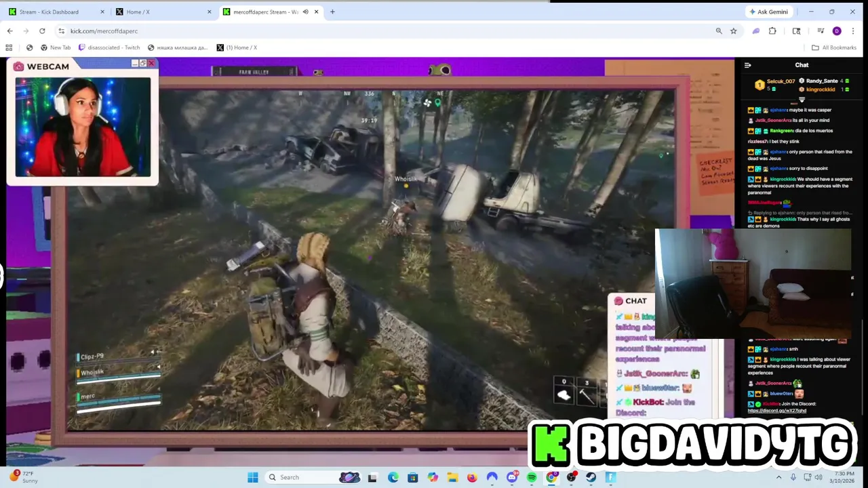Open the media controls icon in the toolbar
This screenshot has width=868, height=488.
821,30
